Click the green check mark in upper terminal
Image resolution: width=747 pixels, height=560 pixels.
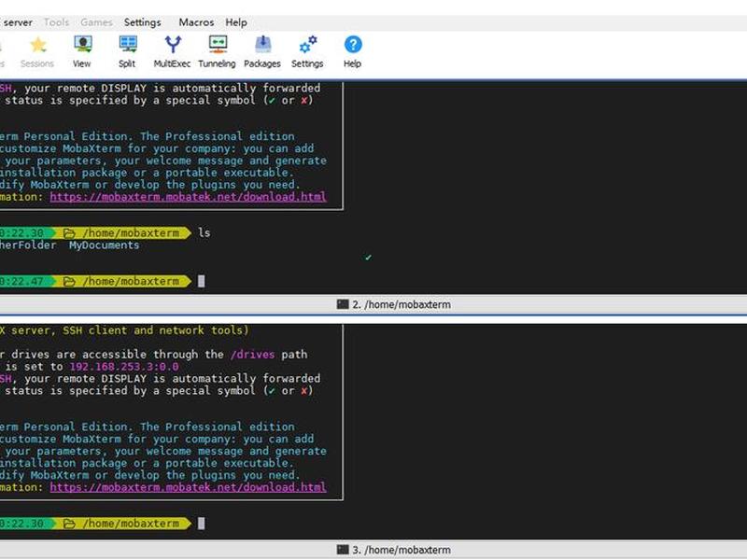click(368, 258)
